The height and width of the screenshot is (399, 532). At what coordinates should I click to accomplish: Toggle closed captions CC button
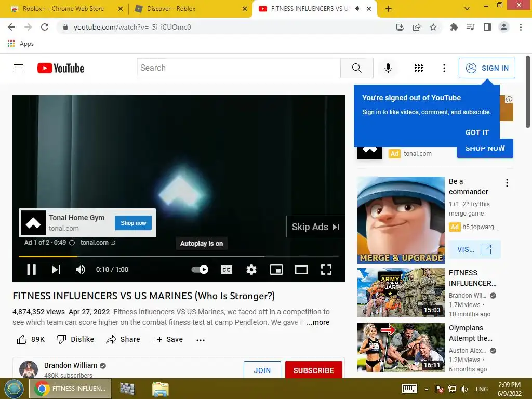[x=227, y=270]
